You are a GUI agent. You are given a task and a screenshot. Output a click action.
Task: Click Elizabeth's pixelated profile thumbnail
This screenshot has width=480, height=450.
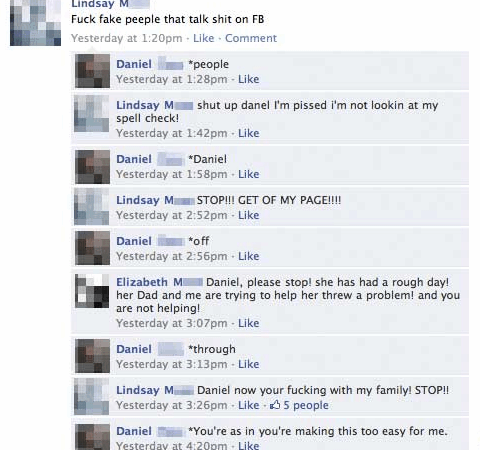click(x=92, y=291)
